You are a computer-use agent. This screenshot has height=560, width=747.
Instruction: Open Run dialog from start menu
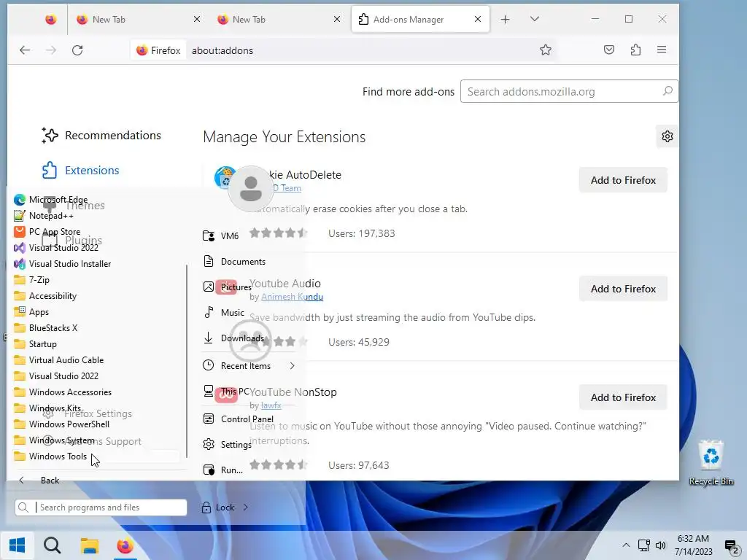(x=223, y=470)
